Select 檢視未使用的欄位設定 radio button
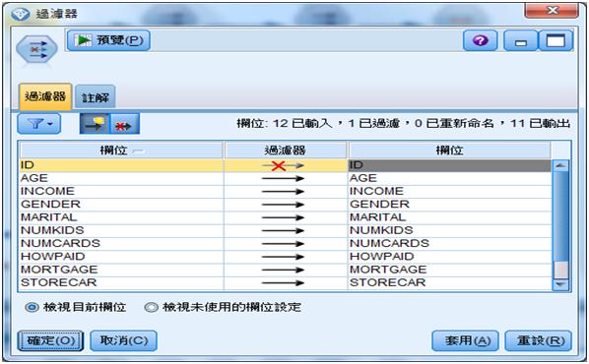 tap(152, 308)
